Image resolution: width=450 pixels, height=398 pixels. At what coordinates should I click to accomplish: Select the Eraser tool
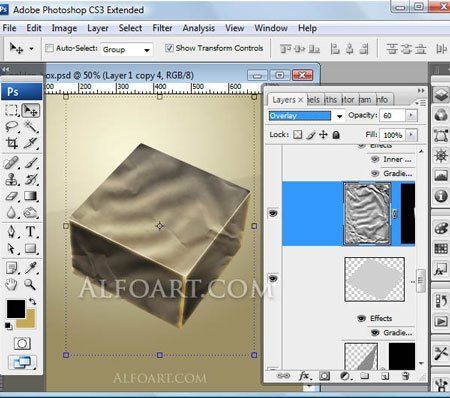(x=12, y=196)
